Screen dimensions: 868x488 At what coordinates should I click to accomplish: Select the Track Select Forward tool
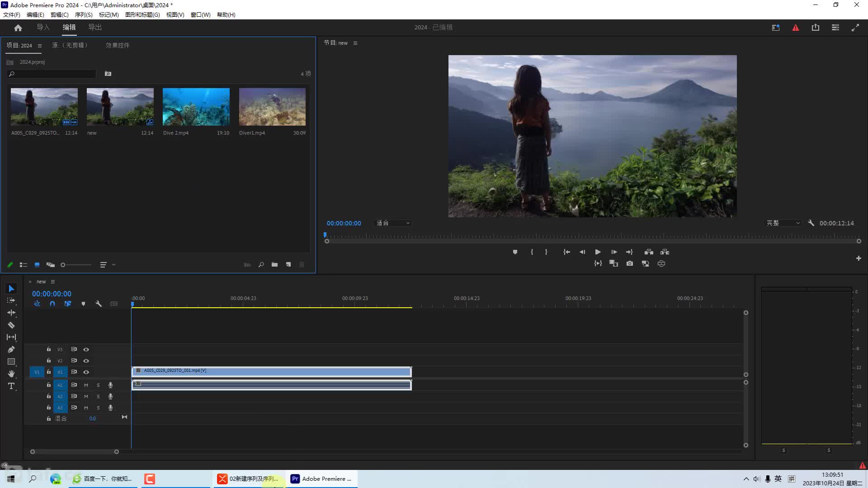click(x=11, y=300)
